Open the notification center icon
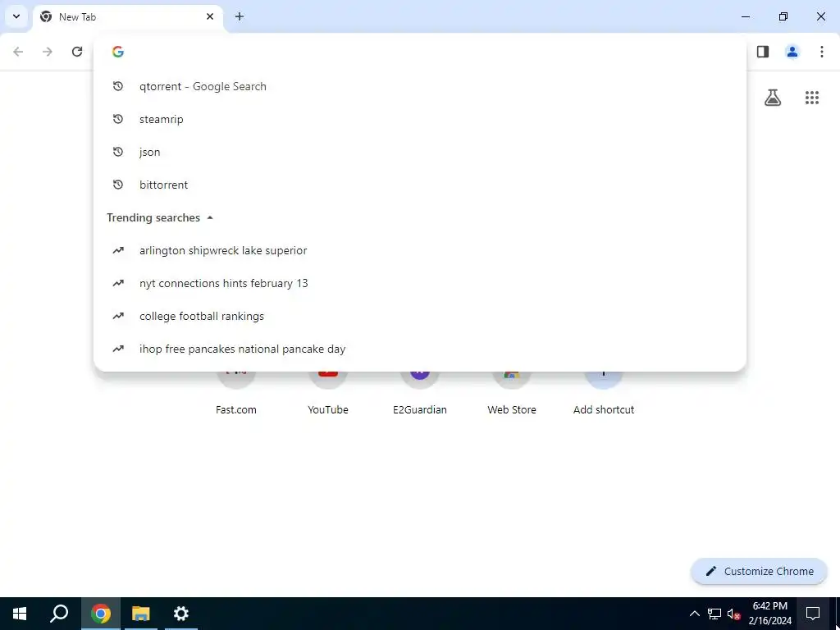Image resolution: width=840 pixels, height=630 pixels. 813,614
